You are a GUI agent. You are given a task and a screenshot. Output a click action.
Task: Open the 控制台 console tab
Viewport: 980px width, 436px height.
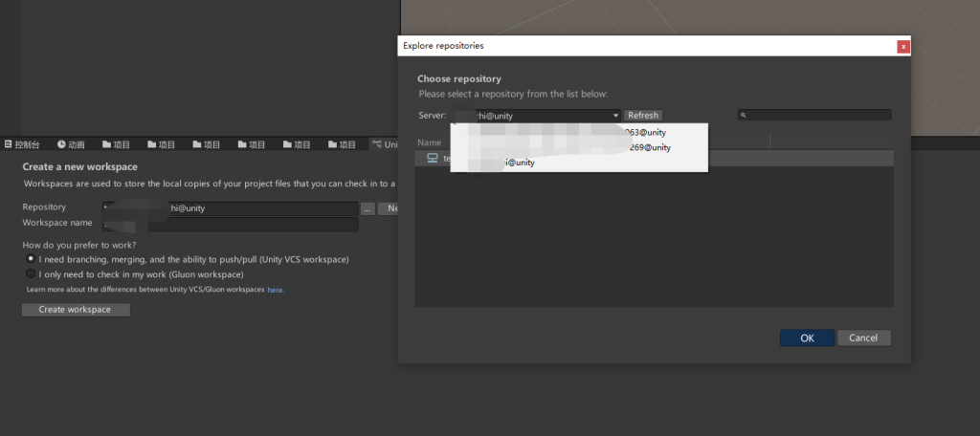click(27, 144)
